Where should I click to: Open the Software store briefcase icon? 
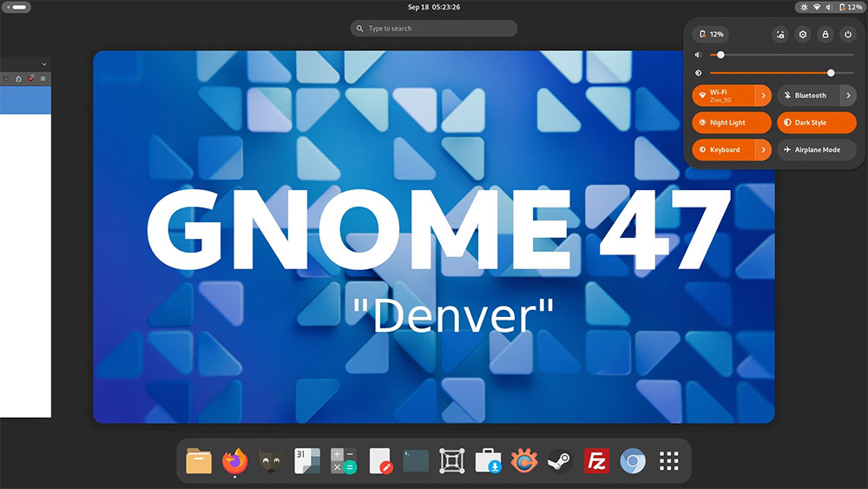(488, 460)
